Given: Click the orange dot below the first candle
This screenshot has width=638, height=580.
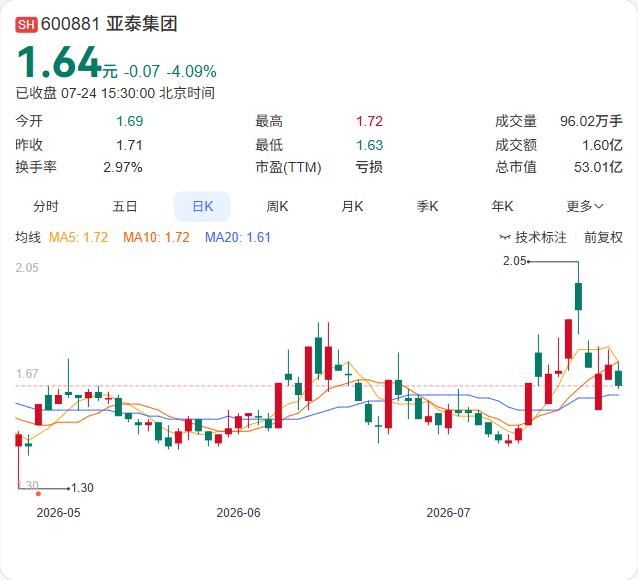Looking at the screenshot, I should pos(38,494).
